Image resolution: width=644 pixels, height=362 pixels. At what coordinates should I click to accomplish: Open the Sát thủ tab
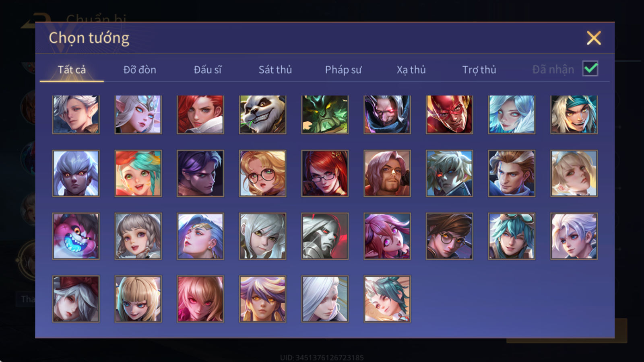click(275, 70)
